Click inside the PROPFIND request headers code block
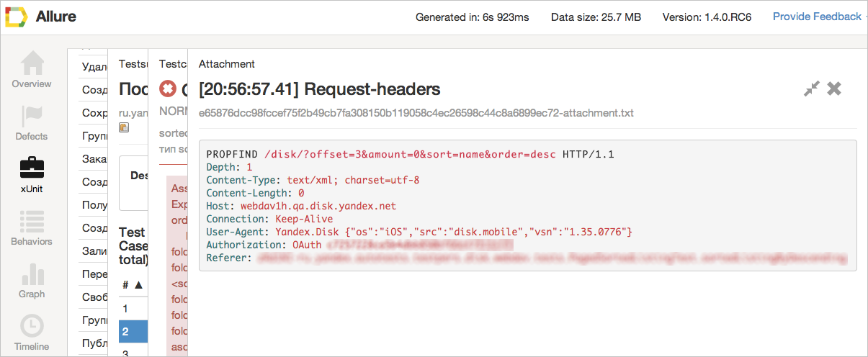 click(x=527, y=205)
